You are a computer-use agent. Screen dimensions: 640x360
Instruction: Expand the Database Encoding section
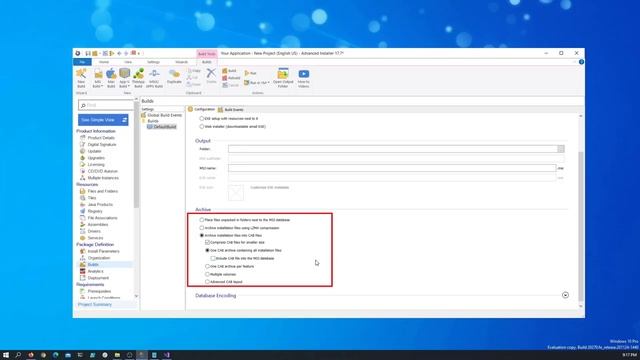565,295
